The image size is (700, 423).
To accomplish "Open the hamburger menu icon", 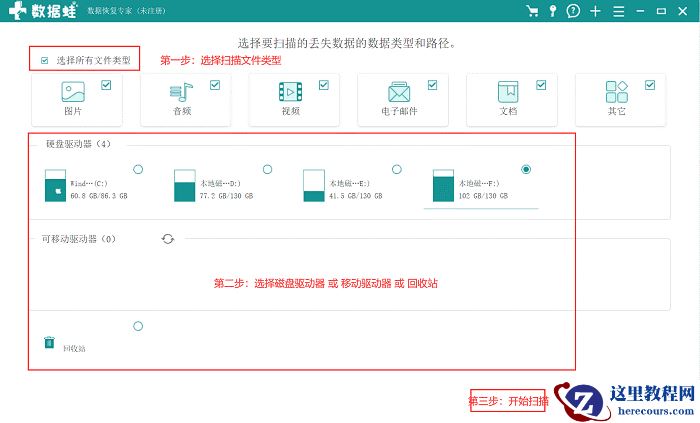I will click(x=618, y=11).
